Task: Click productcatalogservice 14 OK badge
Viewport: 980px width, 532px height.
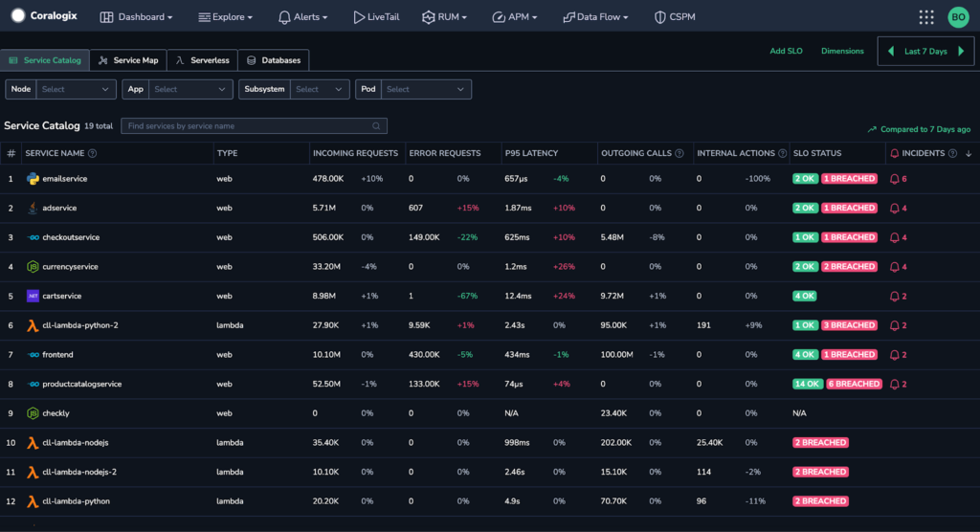Action: 808,384
